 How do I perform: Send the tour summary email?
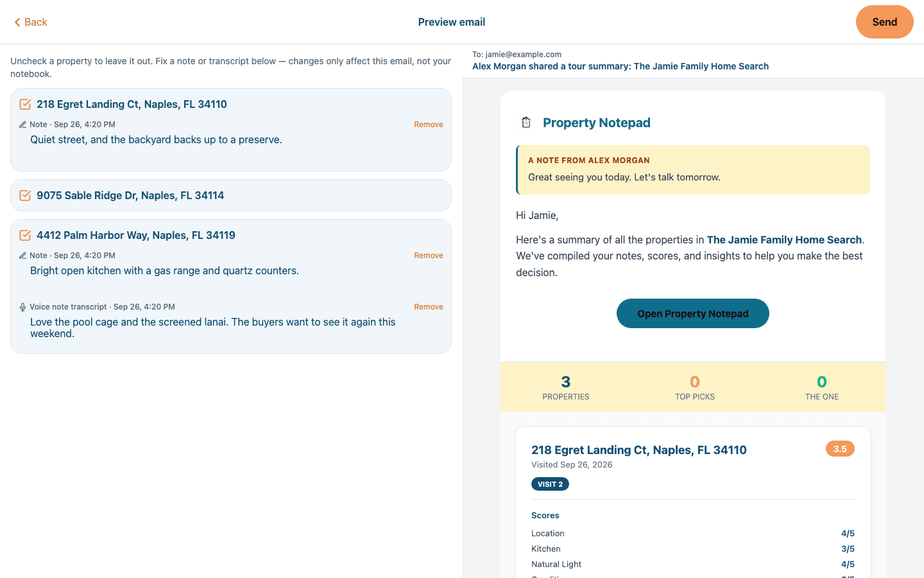coord(884,22)
